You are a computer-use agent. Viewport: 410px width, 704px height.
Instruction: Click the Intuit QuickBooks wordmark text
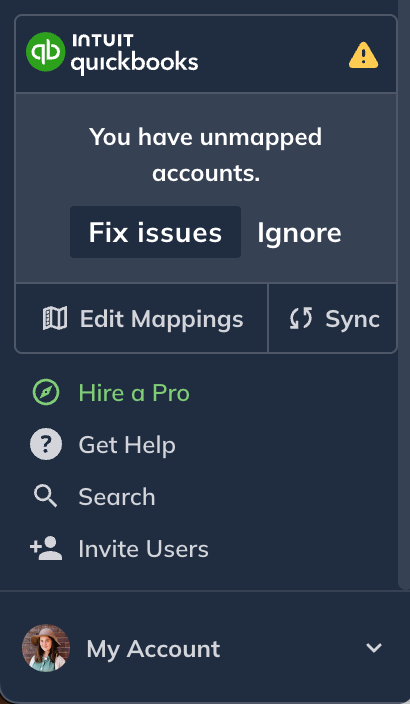coord(135,53)
